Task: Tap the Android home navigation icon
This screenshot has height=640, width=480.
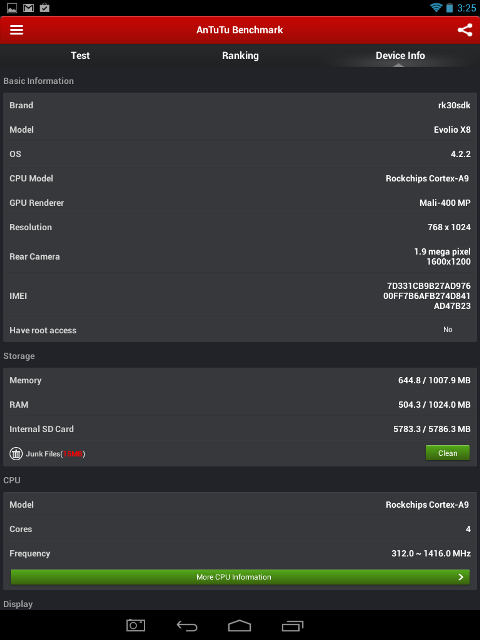Action: click(x=240, y=626)
